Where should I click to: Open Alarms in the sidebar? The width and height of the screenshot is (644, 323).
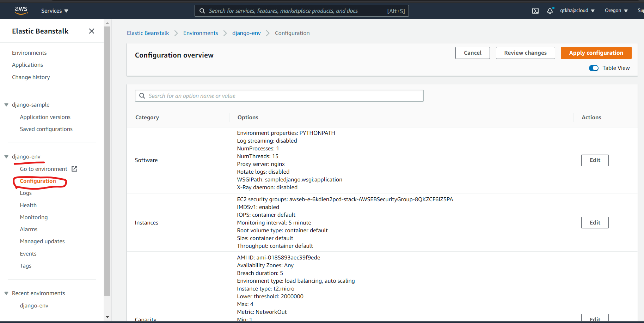(x=29, y=229)
